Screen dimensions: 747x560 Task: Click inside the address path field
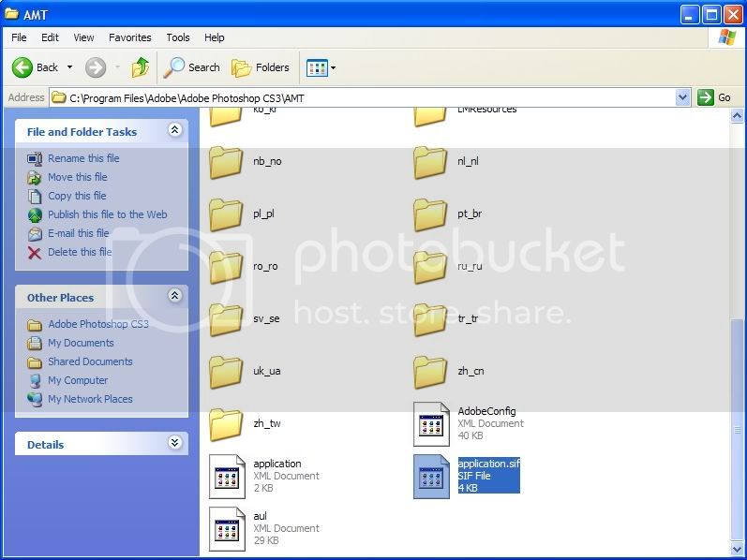(x=366, y=97)
